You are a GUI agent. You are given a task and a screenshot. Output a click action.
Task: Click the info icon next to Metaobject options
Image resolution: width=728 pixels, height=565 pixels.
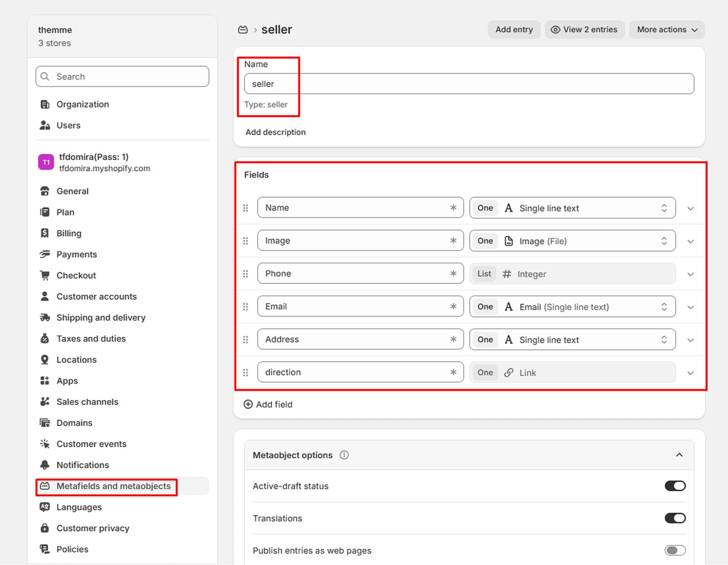point(344,455)
